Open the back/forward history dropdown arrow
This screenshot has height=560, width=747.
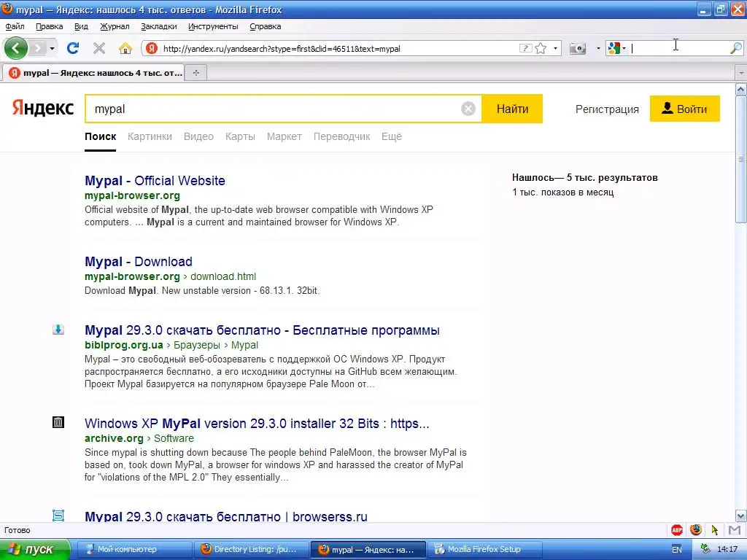tap(52, 48)
